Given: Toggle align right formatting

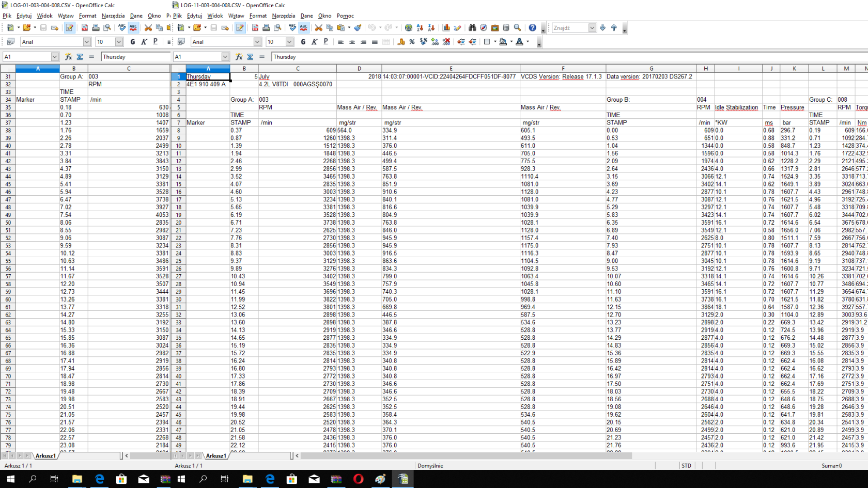Looking at the screenshot, I should click(364, 42).
